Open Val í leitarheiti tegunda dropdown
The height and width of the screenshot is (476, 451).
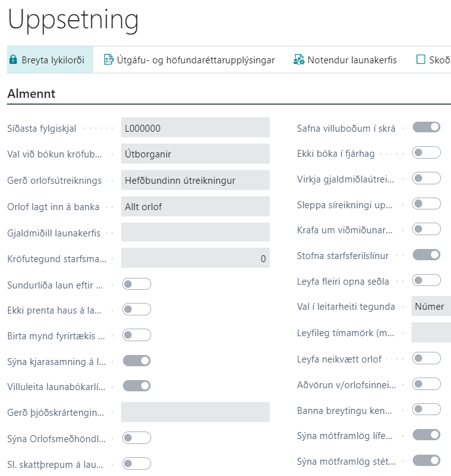(x=431, y=307)
